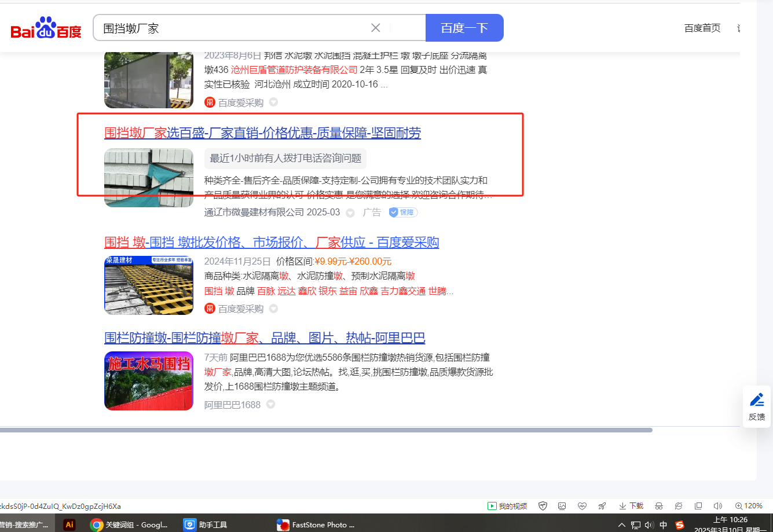Open the gray fence panel thumbnail of the 2023年8月6日 result
This screenshot has height=532, width=773.
click(x=149, y=80)
